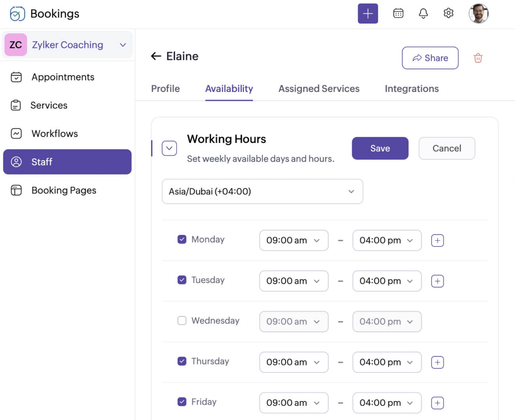The width and height of the screenshot is (515, 420).
Task: Uncheck the Friday checkbox
Action: 182,402
